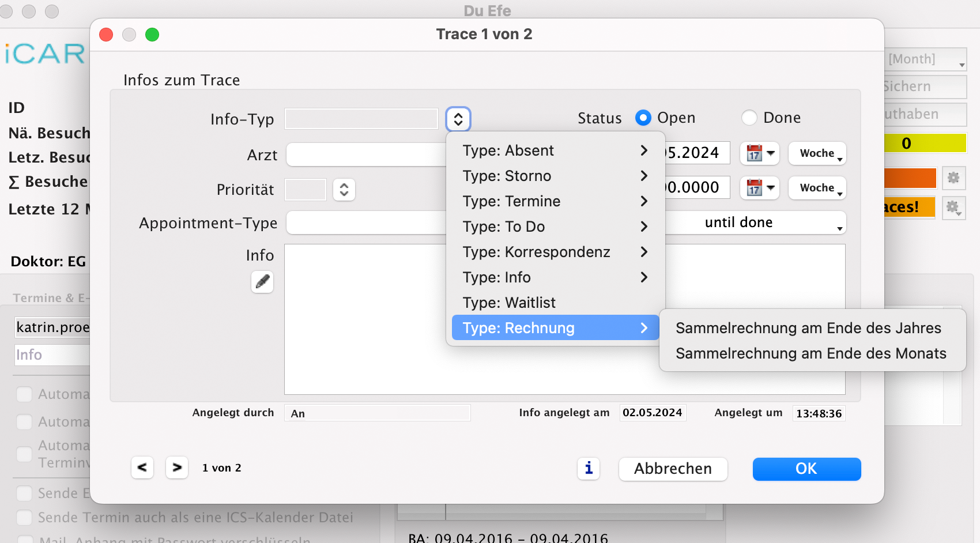The width and height of the screenshot is (980, 543).
Task: Click into the Arzt input field
Action: 366,155
